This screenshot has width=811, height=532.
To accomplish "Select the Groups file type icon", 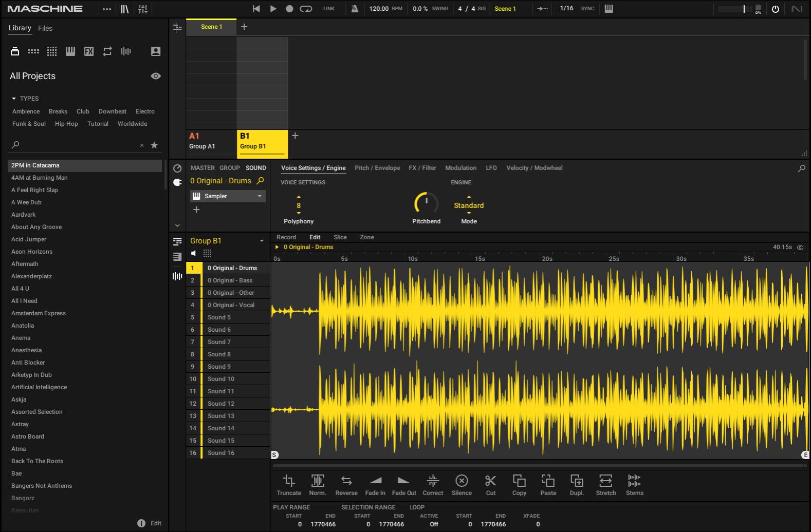I will click(33, 51).
